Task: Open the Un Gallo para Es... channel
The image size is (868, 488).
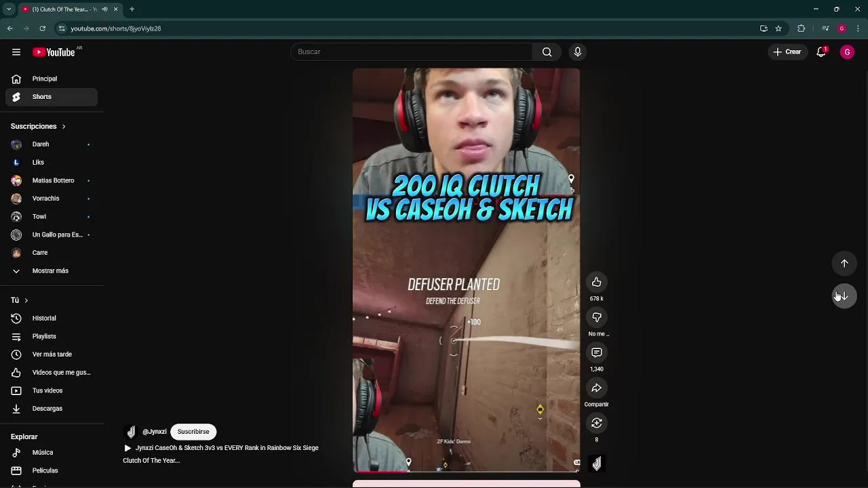Action: click(52, 235)
